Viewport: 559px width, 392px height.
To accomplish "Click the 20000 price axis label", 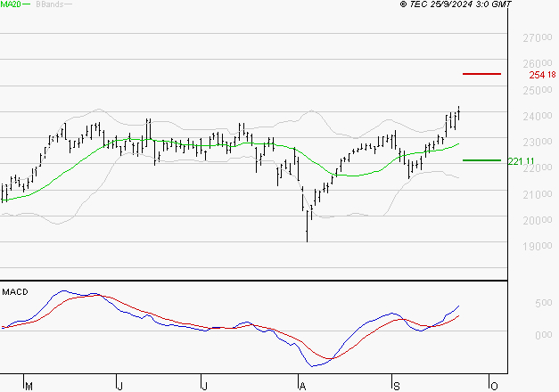I will (x=538, y=220).
